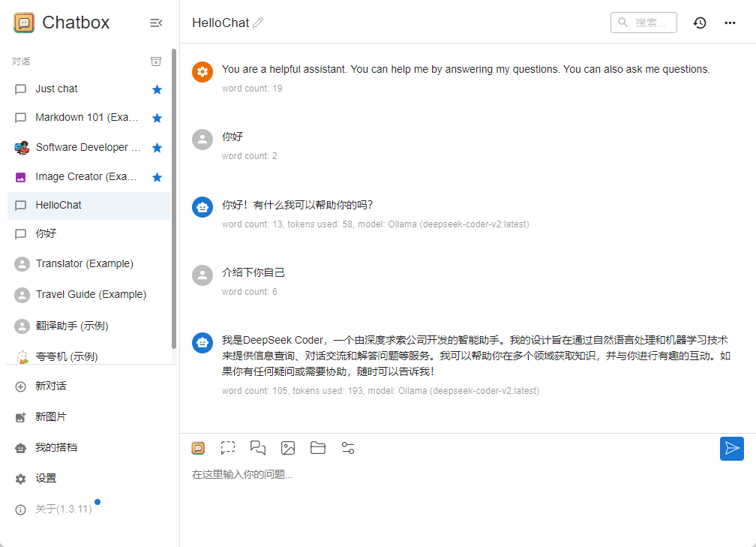Click the 'tokens used: 193' info line
Viewport: 756px width, 547px height.
click(x=380, y=391)
